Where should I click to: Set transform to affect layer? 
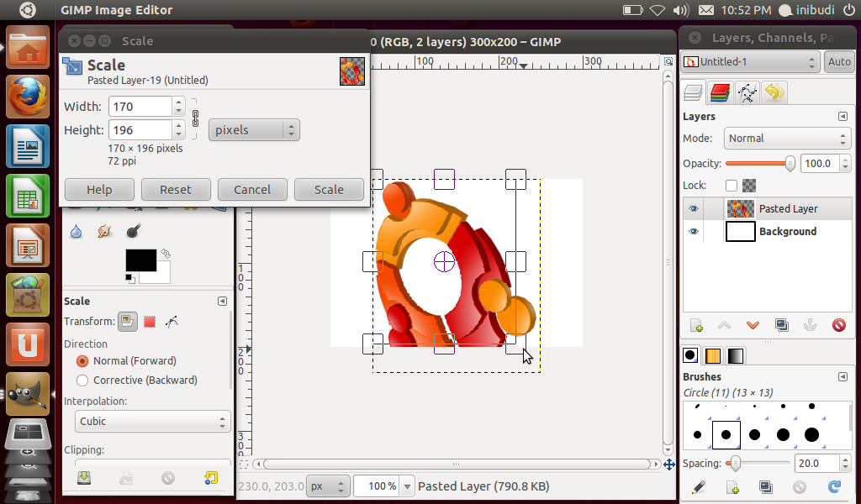128,322
